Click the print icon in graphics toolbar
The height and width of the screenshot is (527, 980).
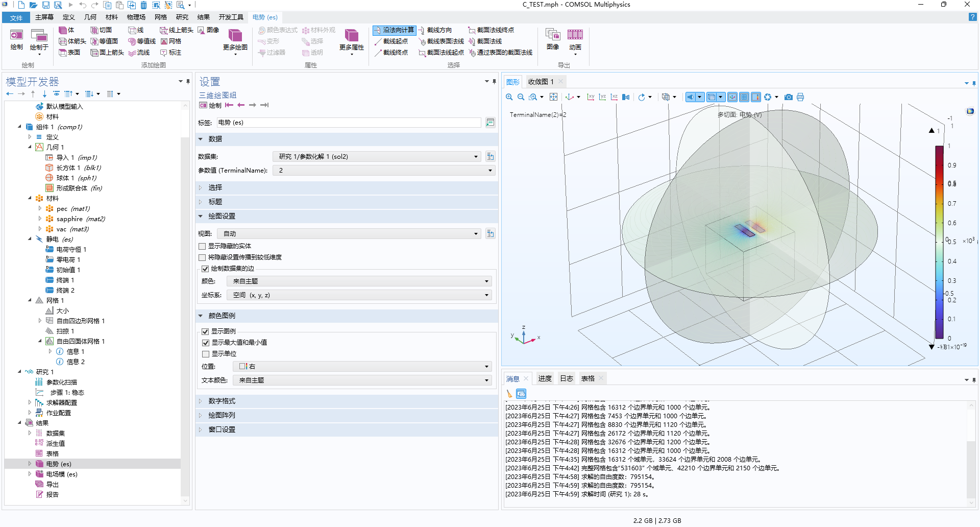pos(800,97)
